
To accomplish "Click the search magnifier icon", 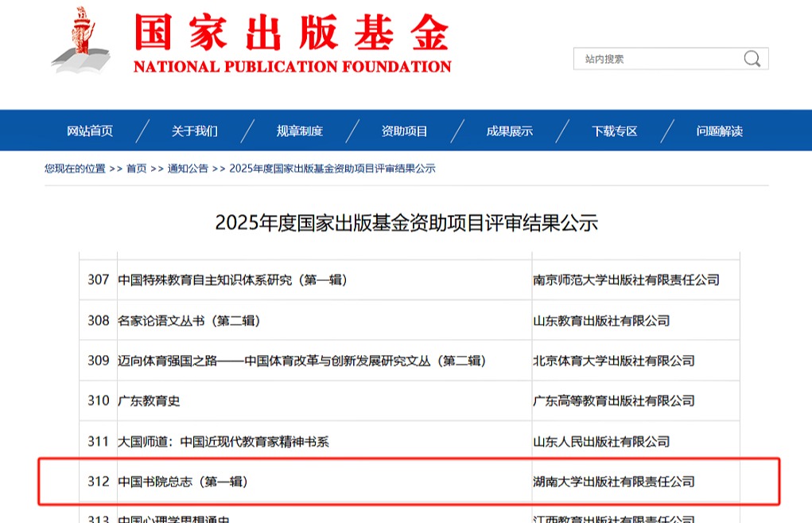I will tap(752, 59).
